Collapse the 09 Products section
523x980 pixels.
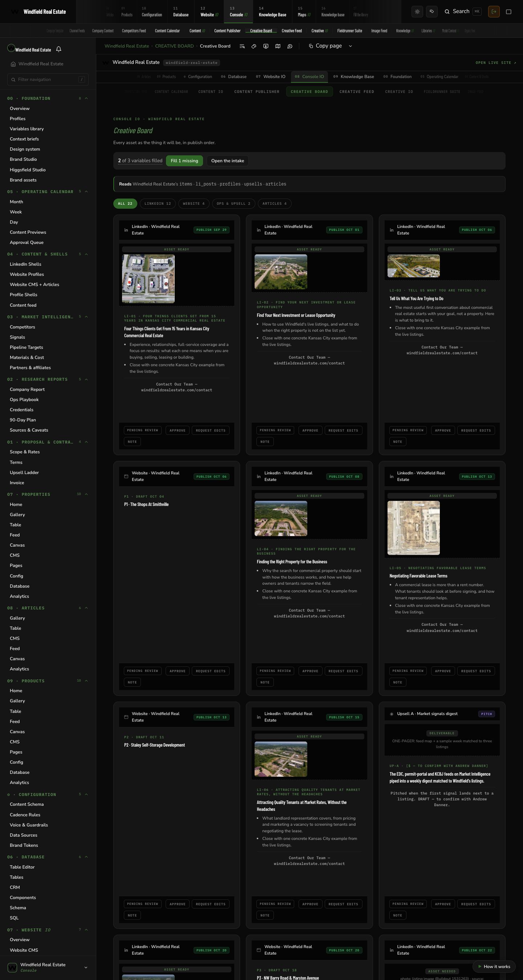pyautogui.click(x=86, y=681)
